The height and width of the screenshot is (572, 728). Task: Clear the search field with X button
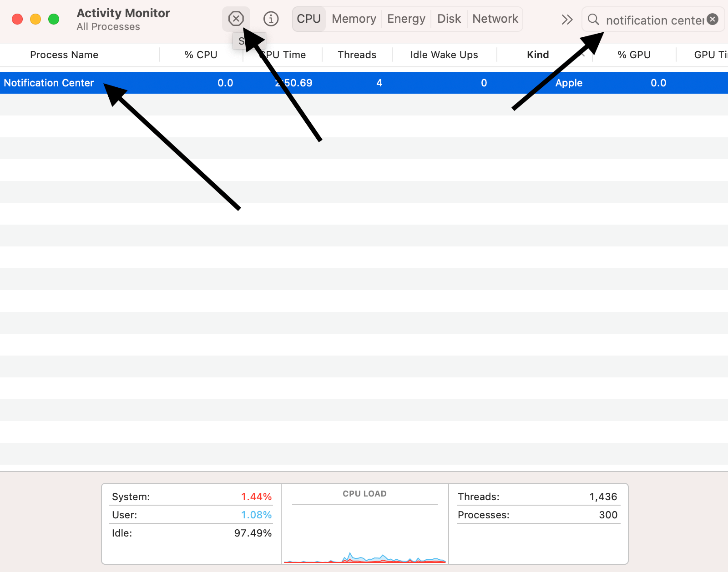(713, 19)
